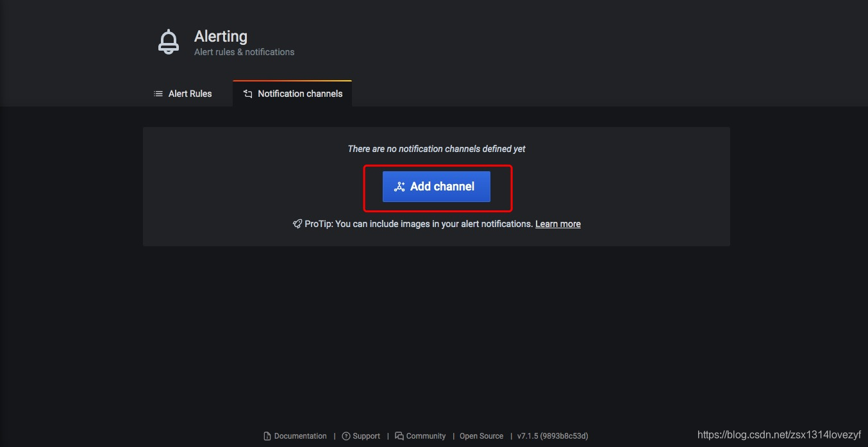Image resolution: width=868 pixels, height=447 pixels.
Task: Click the Alerting page title
Action: 221,37
